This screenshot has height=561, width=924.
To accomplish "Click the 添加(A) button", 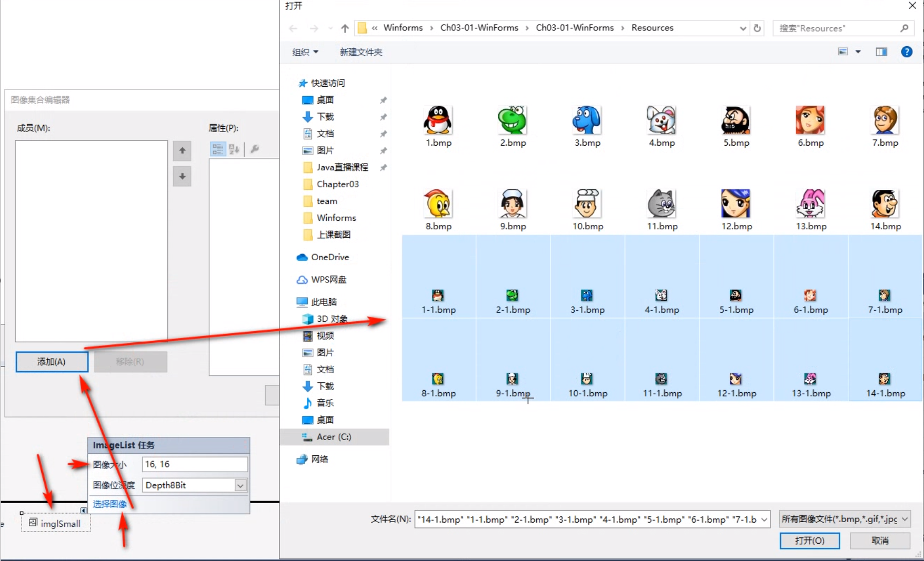I will [51, 361].
